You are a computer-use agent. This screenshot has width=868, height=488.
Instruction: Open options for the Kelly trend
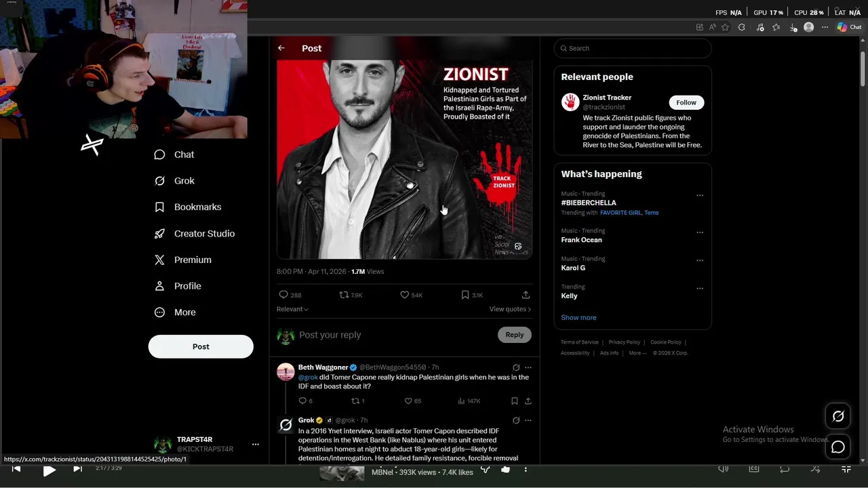pos(700,288)
